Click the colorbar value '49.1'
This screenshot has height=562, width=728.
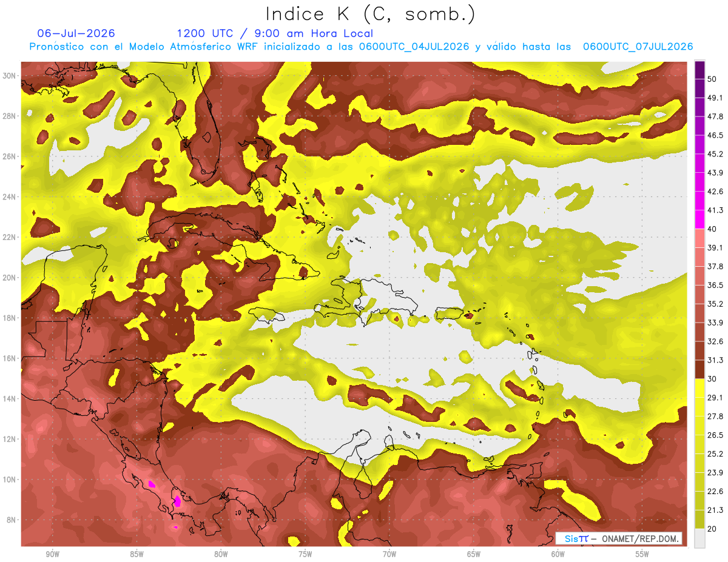coord(716,98)
